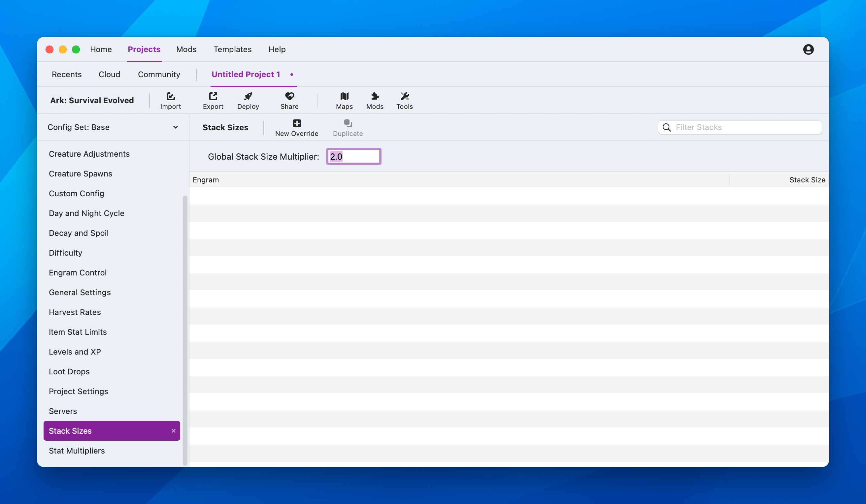Click the Mods puzzle piece icon
Viewport: 866px width, 504px height.
point(375,97)
